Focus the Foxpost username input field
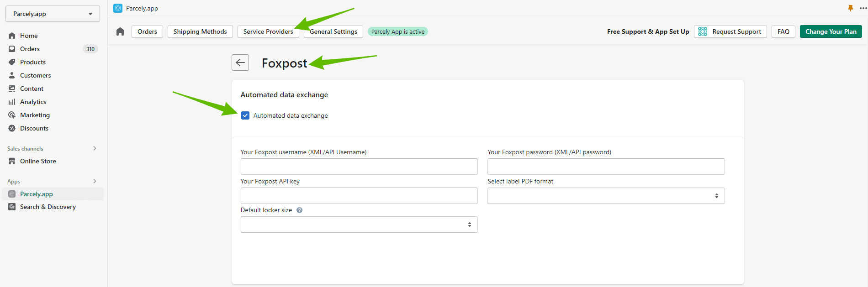Image resolution: width=868 pixels, height=287 pixels. [x=359, y=167]
